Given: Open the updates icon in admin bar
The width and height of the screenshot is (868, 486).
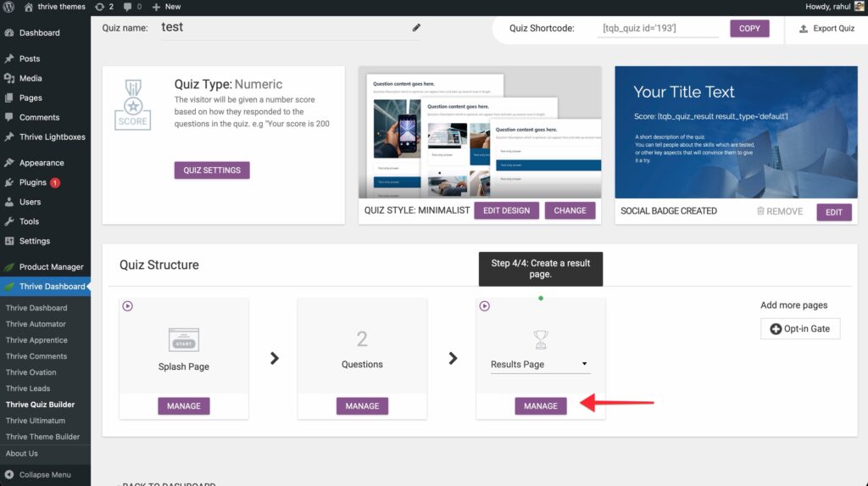Looking at the screenshot, I should click(x=100, y=6).
